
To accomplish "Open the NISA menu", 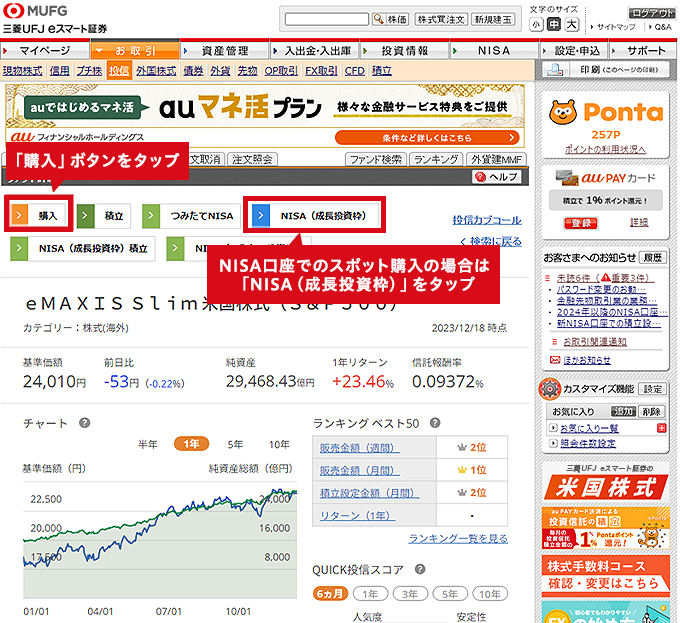I will pos(494,51).
